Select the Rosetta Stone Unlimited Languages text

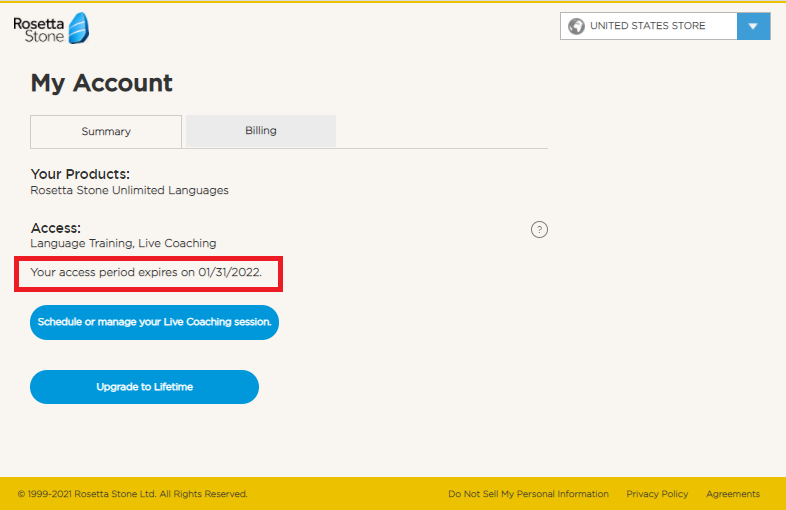(129, 190)
